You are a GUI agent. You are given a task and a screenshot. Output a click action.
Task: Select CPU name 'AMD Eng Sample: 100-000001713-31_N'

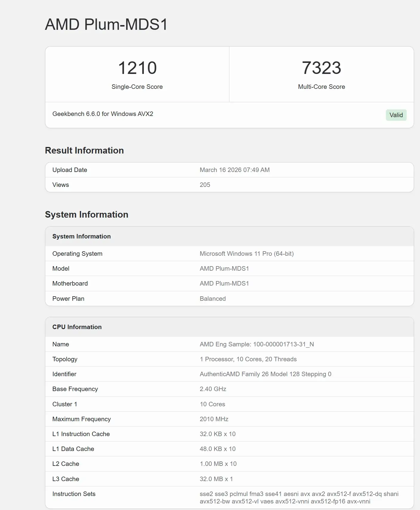[257, 344]
